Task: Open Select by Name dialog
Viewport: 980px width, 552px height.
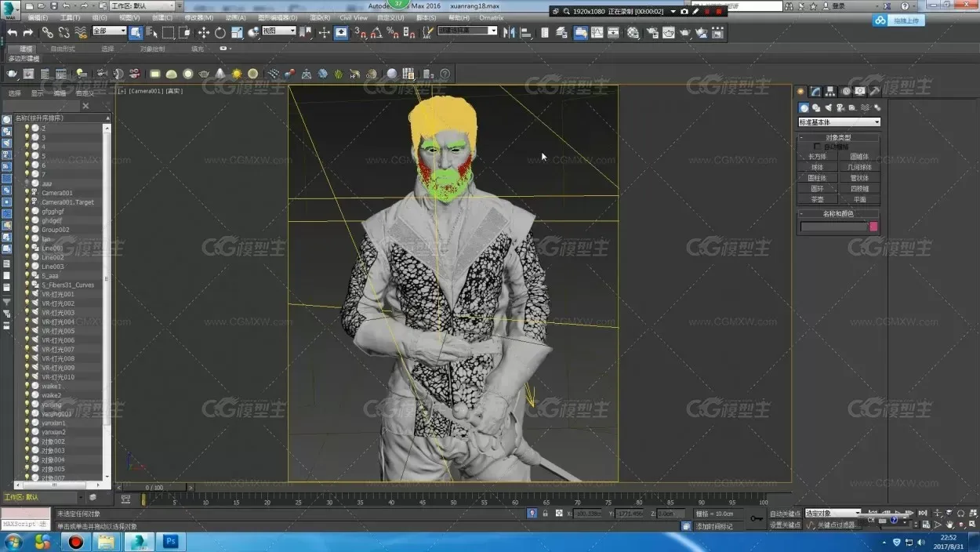Action: coord(151,32)
